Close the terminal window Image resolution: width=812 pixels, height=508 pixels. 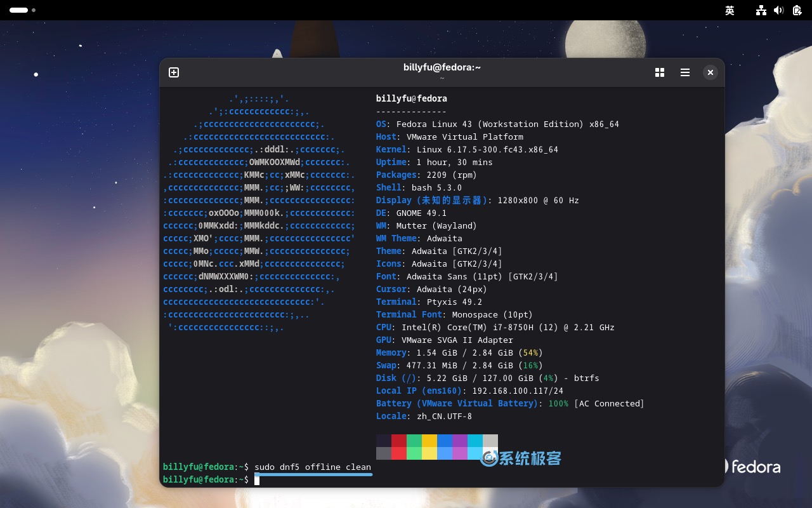[x=710, y=72]
